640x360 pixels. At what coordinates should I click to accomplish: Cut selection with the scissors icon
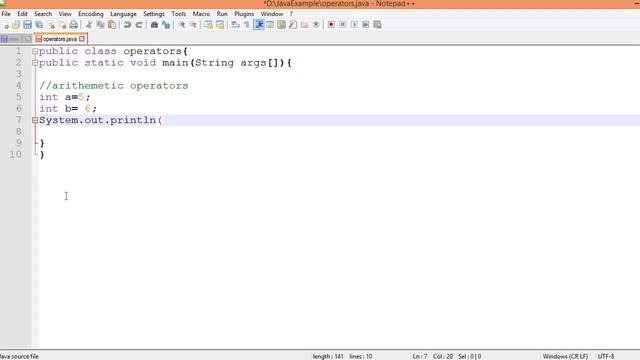pyautogui.click(x=89, y=25)
